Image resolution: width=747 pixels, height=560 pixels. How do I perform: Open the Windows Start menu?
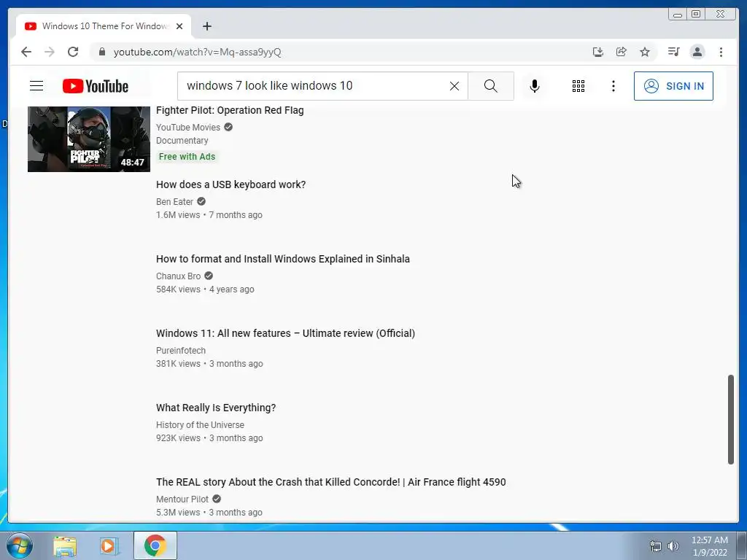pos(19,545)
